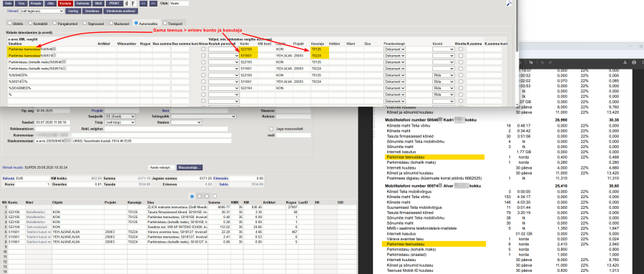Click the Projekt link label
644x274 pixels.
(97, 110)
